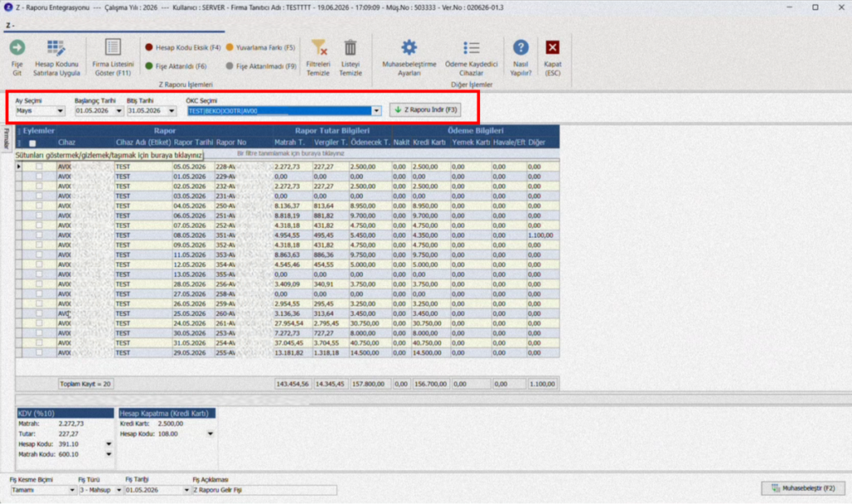Click Listeyi Temizle trash icon
852x504 pixels.
click(x=350, y=47)
